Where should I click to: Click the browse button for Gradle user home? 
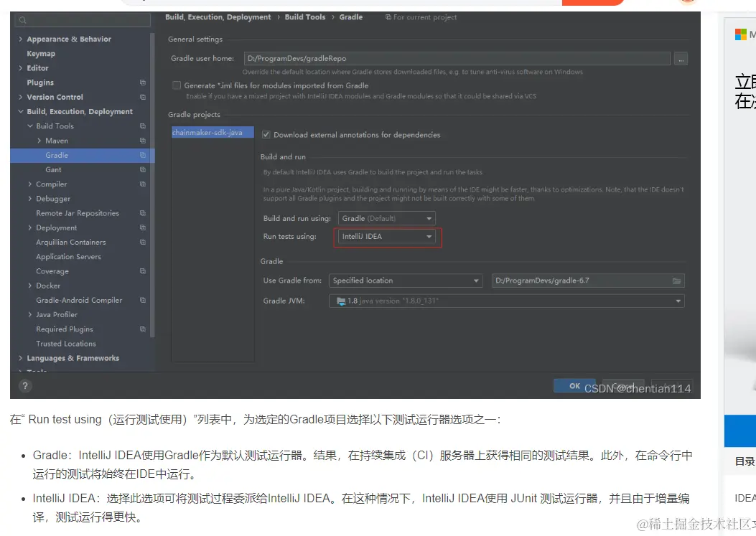(x=681, y=59)
